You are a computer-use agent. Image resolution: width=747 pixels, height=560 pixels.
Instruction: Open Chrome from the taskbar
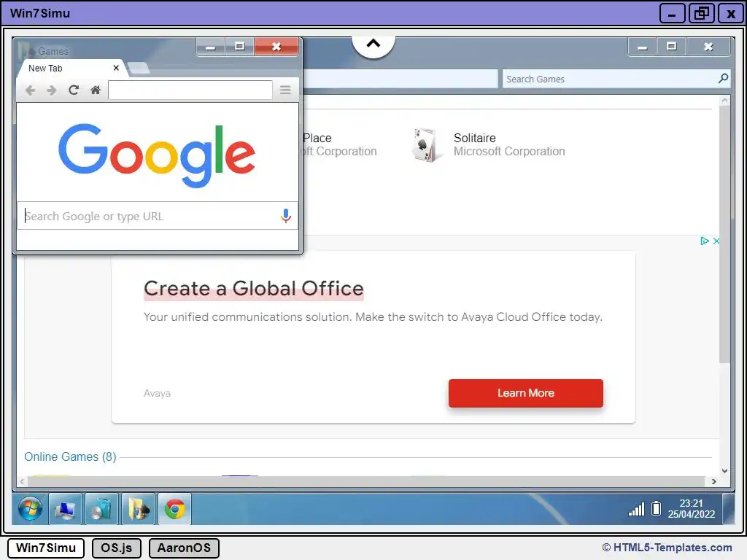click(x=175, y=509)
